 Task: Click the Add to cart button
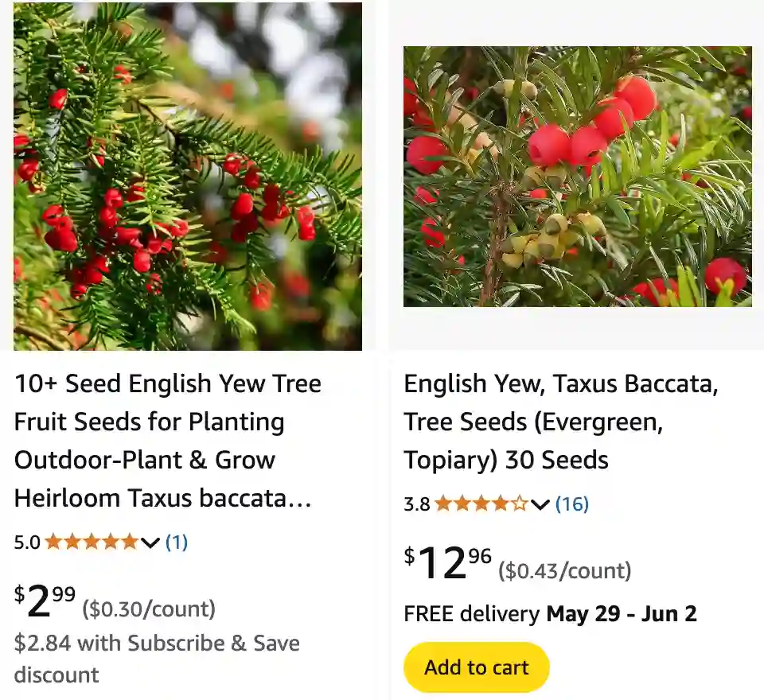[476, 667]
